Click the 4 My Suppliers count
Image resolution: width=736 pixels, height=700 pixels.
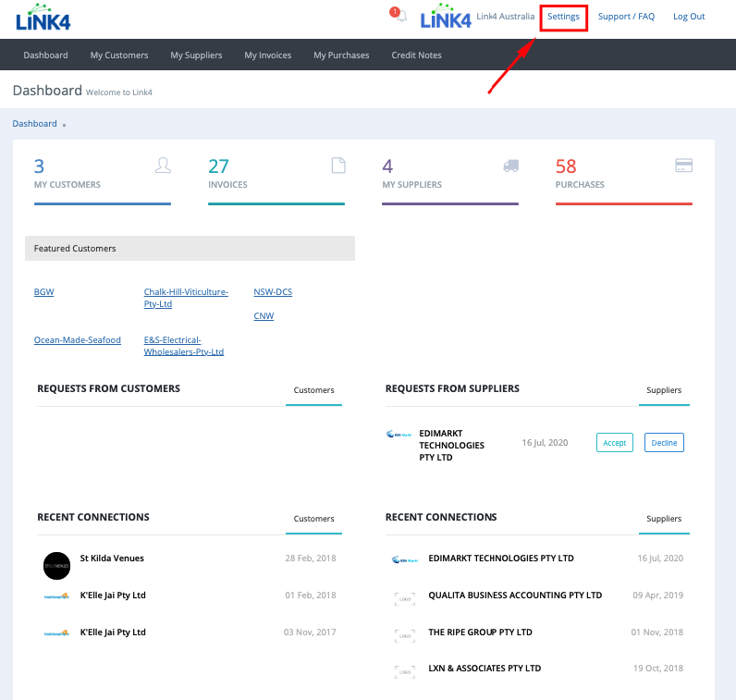pos(387,166)
